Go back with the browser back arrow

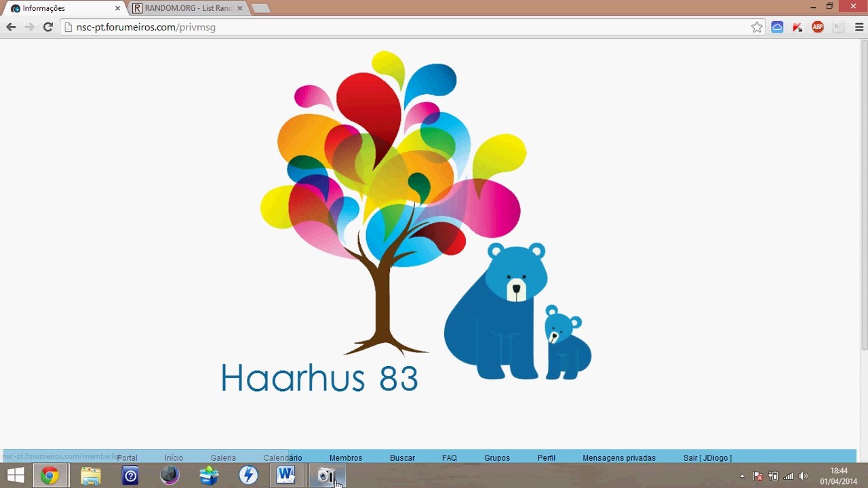click(x=11, y=27)
